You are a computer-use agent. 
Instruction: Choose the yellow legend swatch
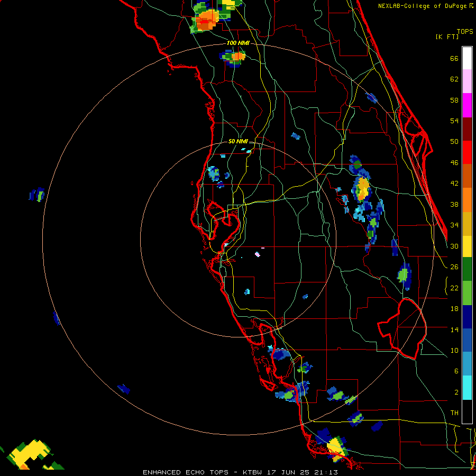[x=467, y=246]
